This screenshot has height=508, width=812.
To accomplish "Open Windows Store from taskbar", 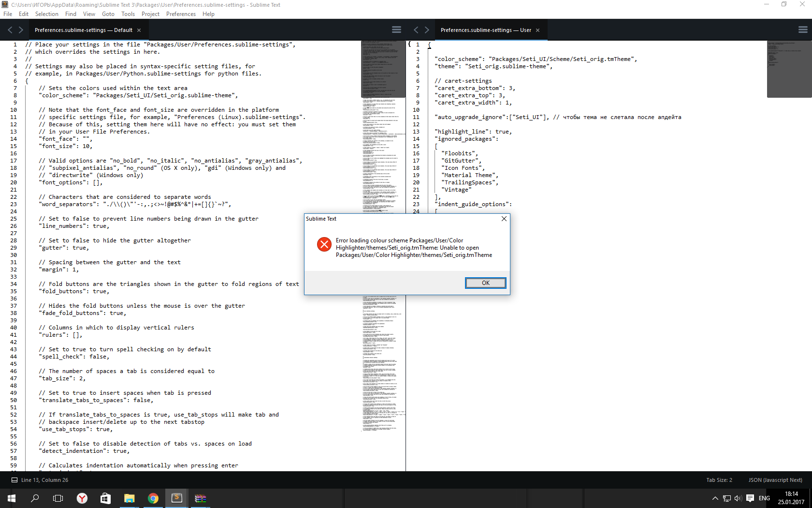I will click(105, 498).
